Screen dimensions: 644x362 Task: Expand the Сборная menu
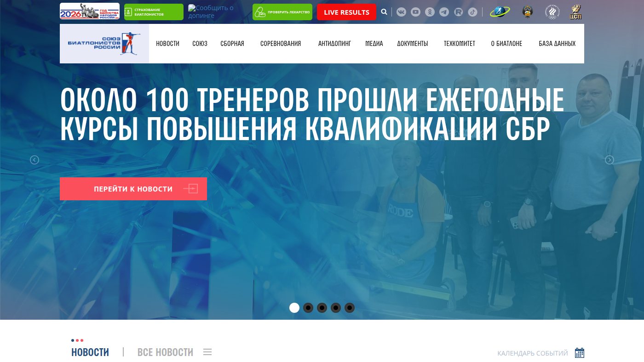[232, 44]
